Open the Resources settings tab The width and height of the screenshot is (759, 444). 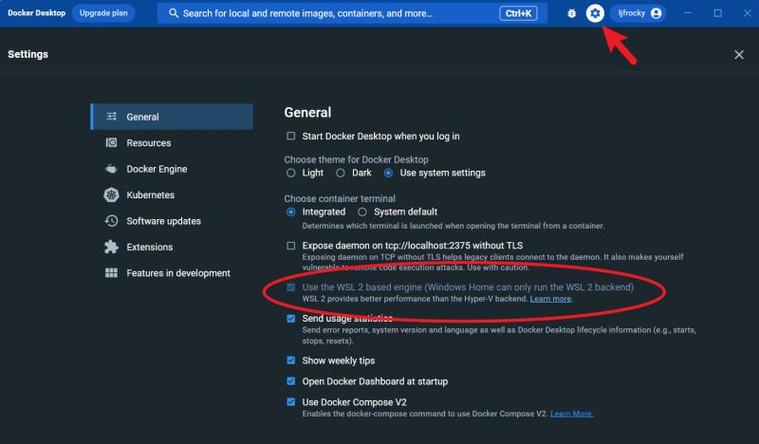171,143
